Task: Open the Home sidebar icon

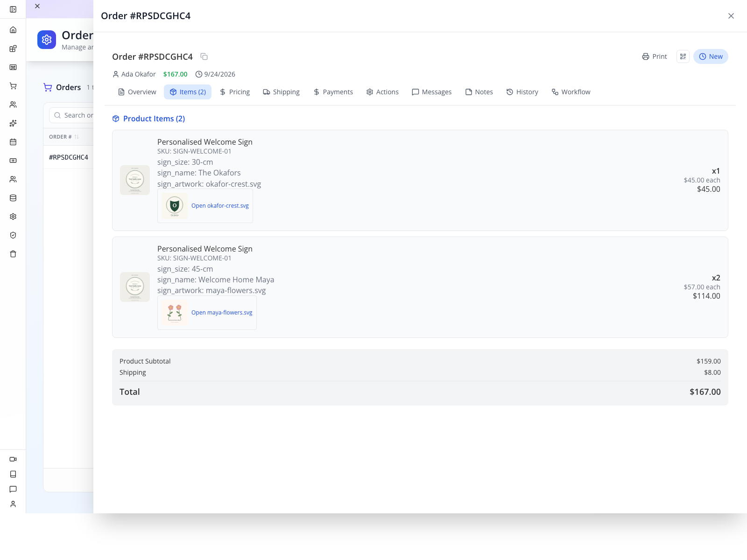Action: coord(13,30)
